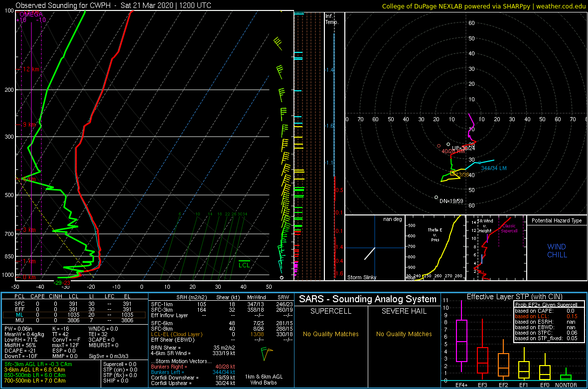Viewport: 588px width, 389px height.
Task: Click the green LCL level marker
Action: [245, 263]
